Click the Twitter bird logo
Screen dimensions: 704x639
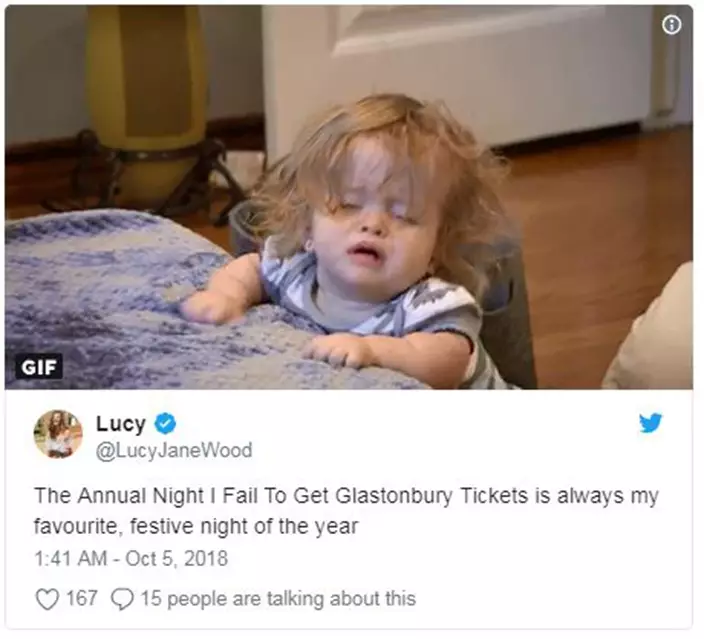click(650, 423)
